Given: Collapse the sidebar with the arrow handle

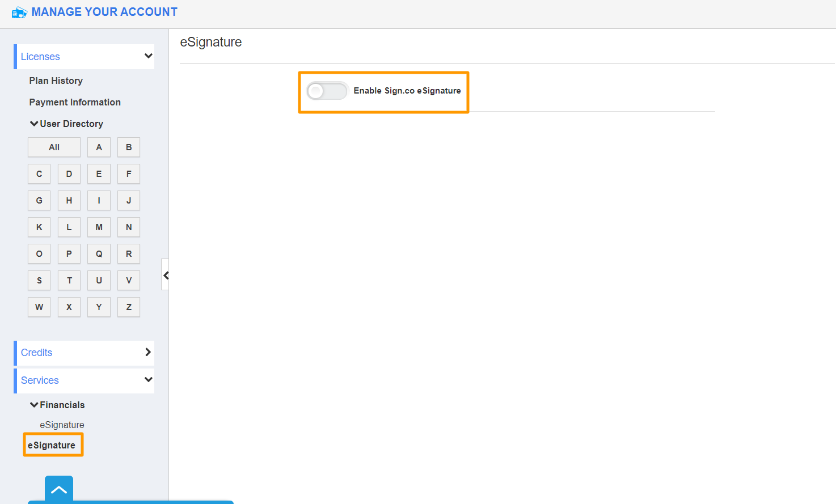Looking at the screenshot, I should (x=166, y=275).
